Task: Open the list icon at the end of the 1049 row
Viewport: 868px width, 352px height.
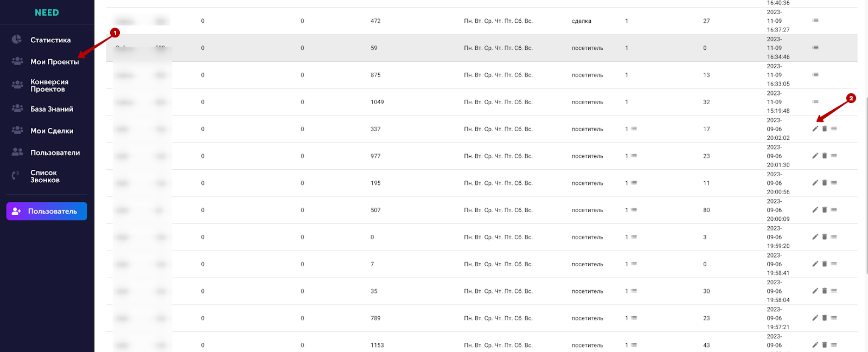Action: click(x=815, y=102)
